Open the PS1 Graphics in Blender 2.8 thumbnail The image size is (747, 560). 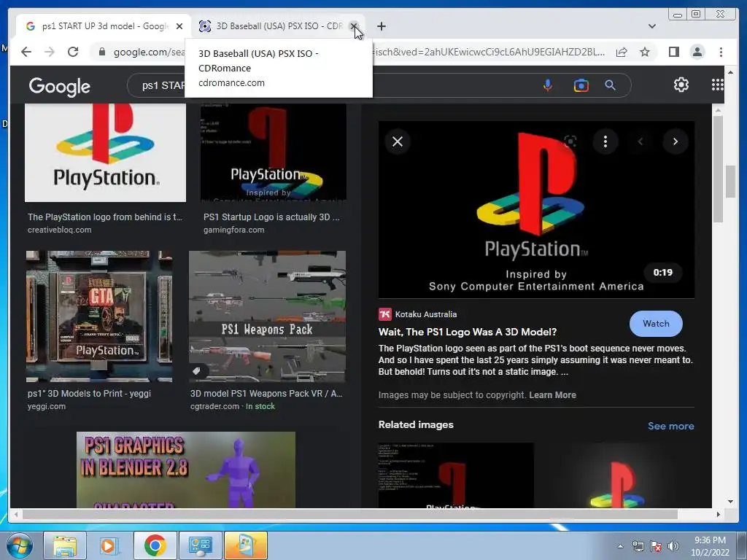tap(186, 470)
